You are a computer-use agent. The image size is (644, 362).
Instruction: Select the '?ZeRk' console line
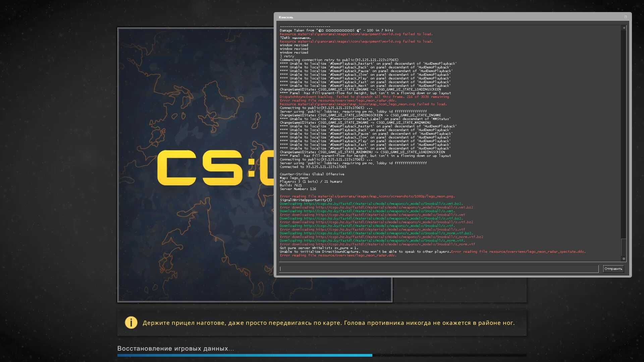pos(295,38)
